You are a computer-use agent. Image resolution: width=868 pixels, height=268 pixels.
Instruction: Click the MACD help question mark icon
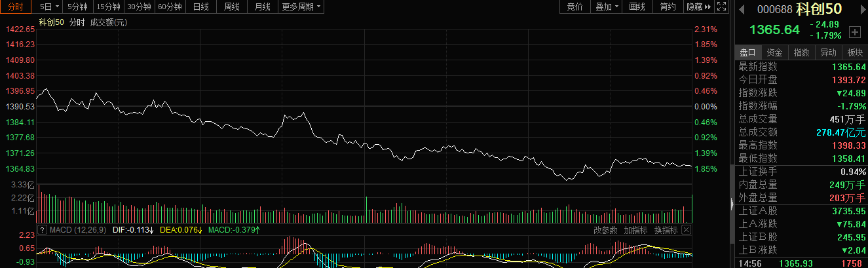pyautogui.click(x=42, y=230)
